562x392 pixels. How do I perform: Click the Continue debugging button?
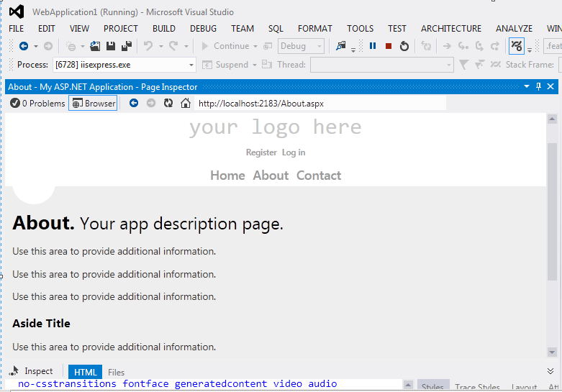point(225,46)
